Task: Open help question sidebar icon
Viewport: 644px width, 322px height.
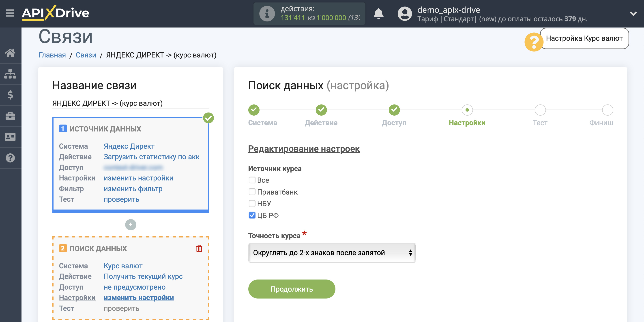Action: click(x=10, y=158)
